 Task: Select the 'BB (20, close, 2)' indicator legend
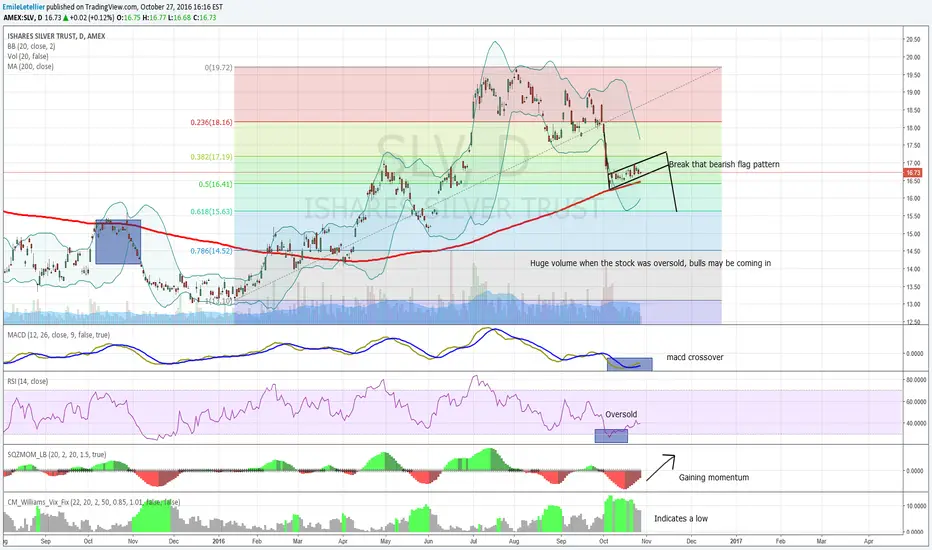pos(32,46)
